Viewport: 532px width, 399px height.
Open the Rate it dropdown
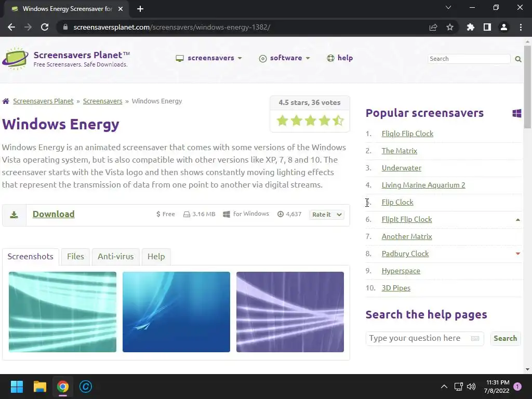point(327,215)
